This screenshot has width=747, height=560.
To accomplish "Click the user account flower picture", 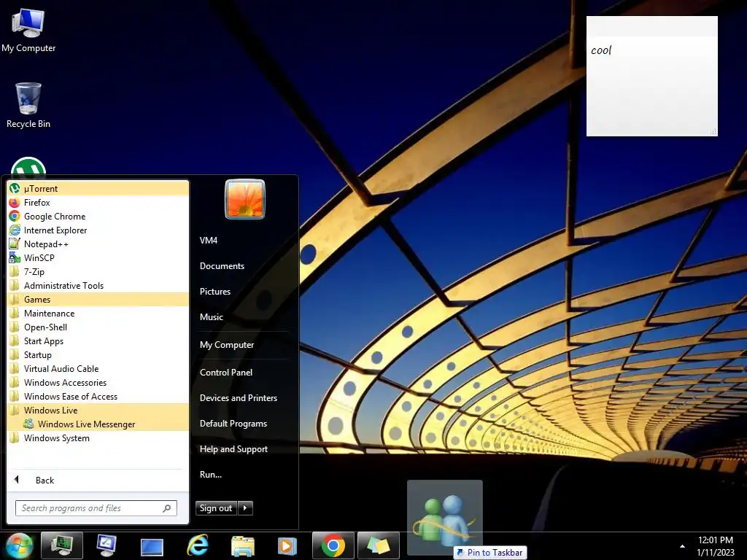I will (245, 199).
